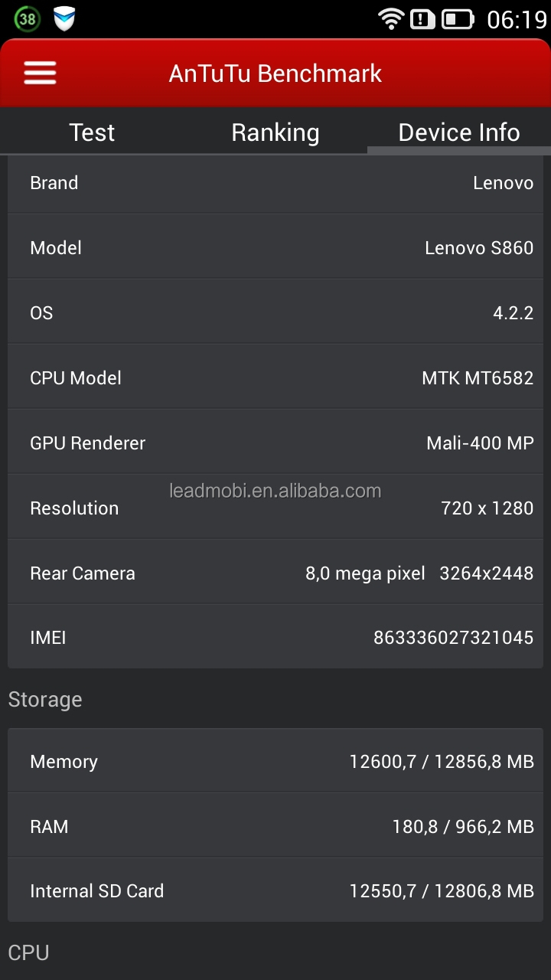This screenshot has height=980, width=551.
Task: Open the hamburger menu icon
Action: pyautogui.click(x=40, y=73)
